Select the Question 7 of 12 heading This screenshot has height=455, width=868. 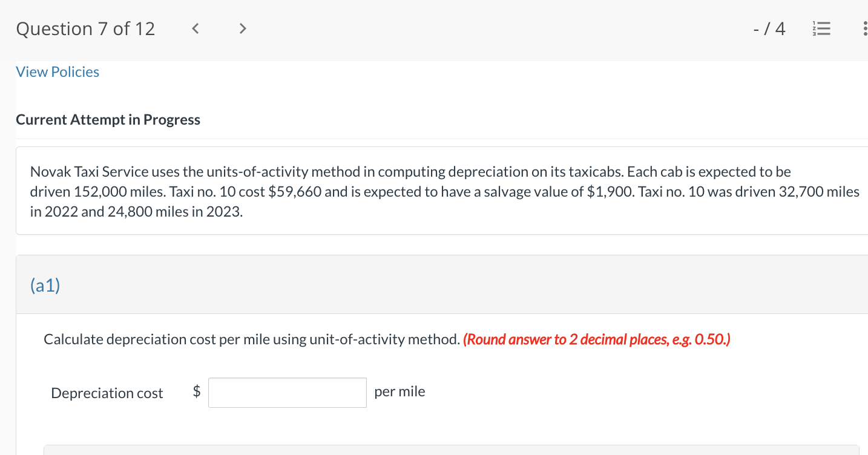85,28
